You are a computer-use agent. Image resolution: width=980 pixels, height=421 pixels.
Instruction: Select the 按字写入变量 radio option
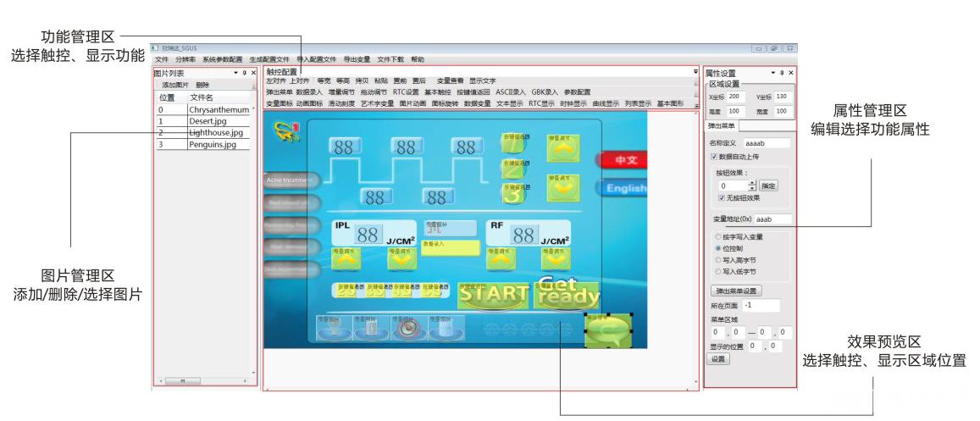click(x=719, y=237)
